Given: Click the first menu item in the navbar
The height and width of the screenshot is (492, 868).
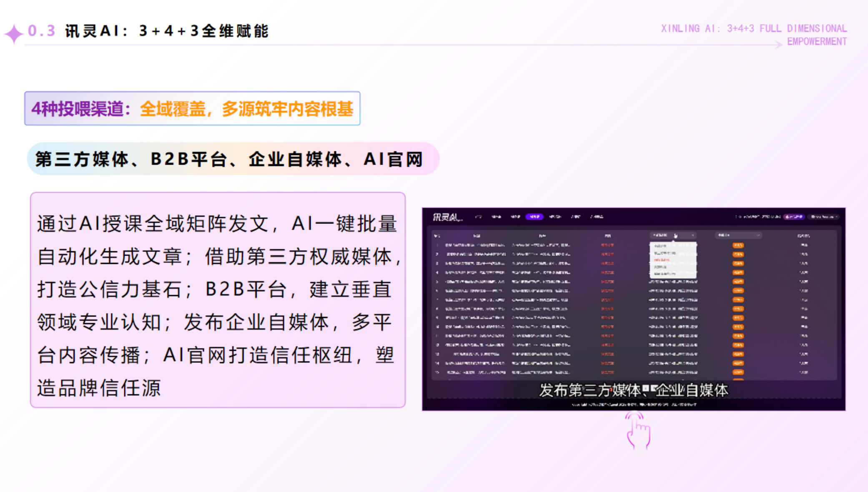Looking at the screenshot, I should click(x=478, y=217).
